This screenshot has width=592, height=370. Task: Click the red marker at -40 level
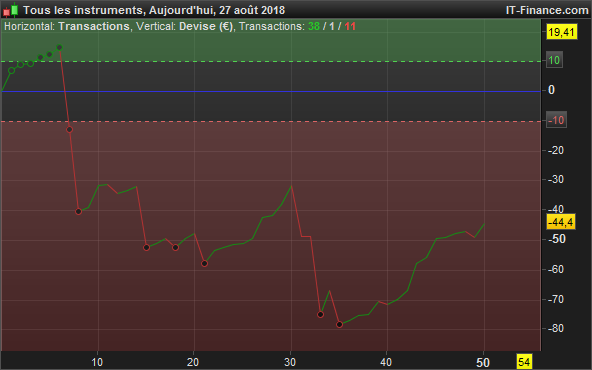tap(79, 211)
